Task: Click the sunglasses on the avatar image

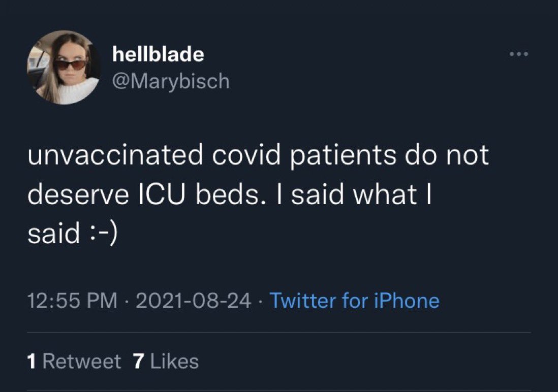Action: (x=71, y=65)
